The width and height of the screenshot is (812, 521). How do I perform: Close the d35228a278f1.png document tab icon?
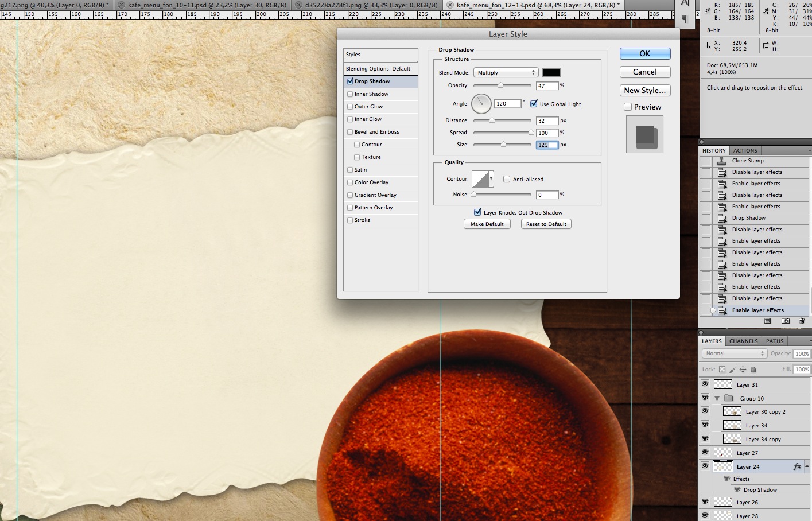298,5
